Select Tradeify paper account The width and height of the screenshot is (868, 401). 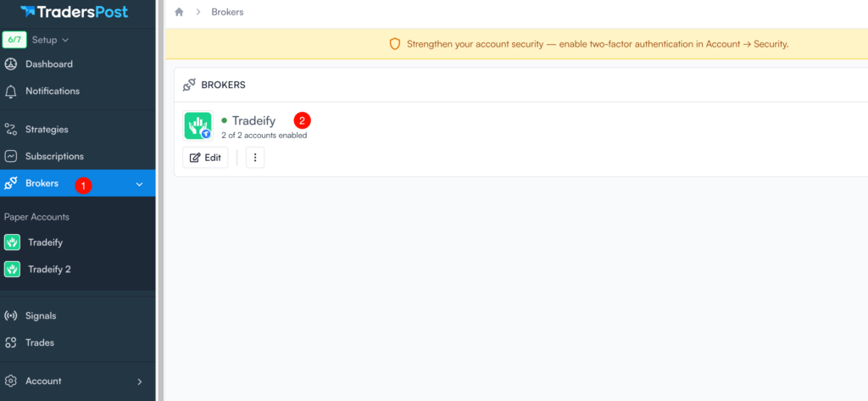click(45, 242)
